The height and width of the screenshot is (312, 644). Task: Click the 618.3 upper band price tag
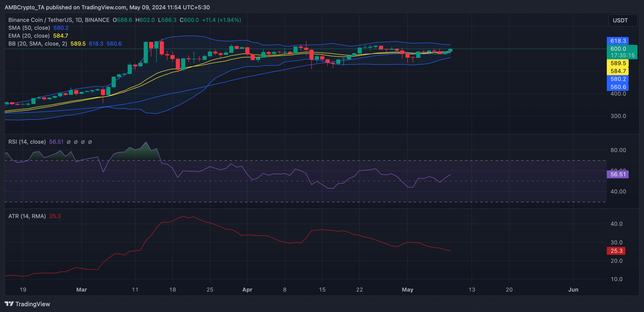coord(618,41)
